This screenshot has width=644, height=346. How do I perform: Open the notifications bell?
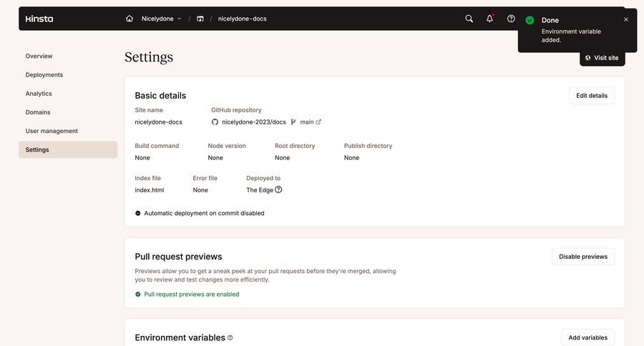pos(490,19)
